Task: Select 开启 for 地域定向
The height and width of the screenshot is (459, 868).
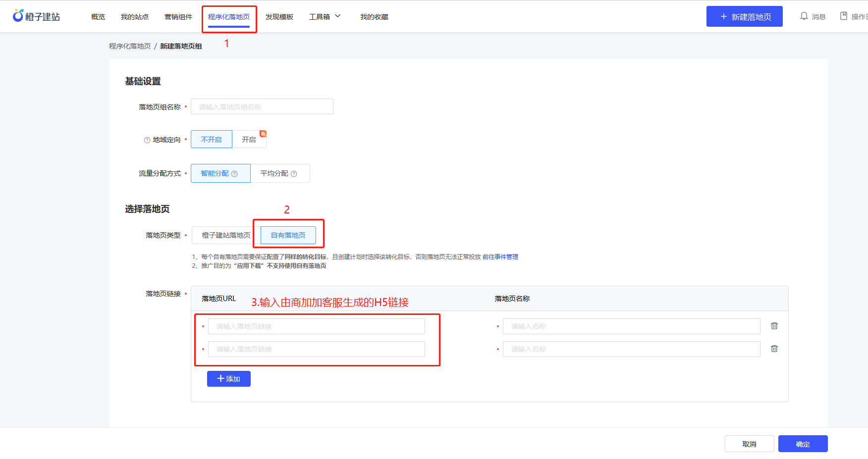Action: point(249,140)
